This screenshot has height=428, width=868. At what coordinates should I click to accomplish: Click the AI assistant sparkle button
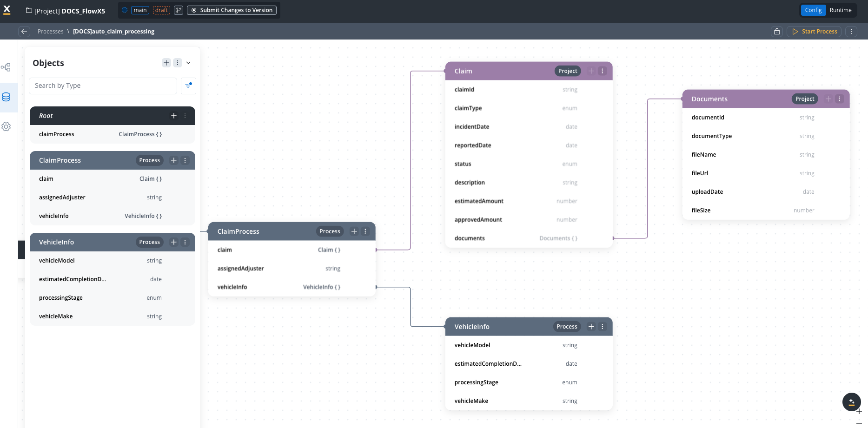pos(852,402)
